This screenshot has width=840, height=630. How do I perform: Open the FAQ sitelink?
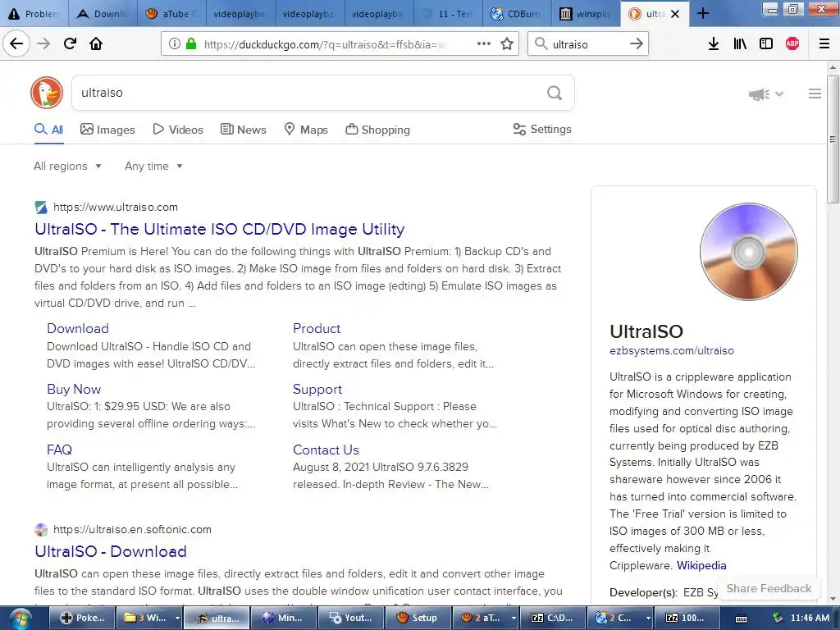(x=59, y=450)
